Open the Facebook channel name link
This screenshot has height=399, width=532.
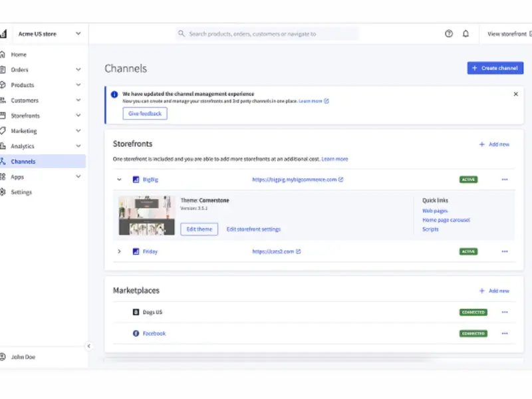[154, 334]
